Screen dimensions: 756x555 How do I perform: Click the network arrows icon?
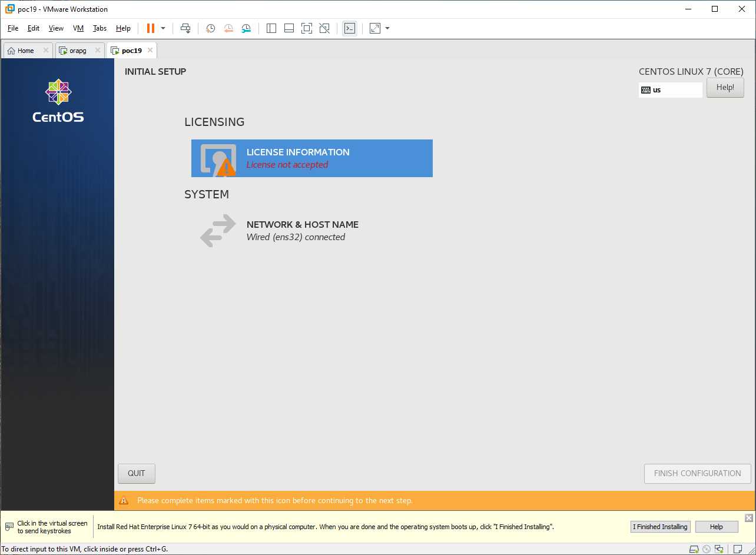coord(218,230)
